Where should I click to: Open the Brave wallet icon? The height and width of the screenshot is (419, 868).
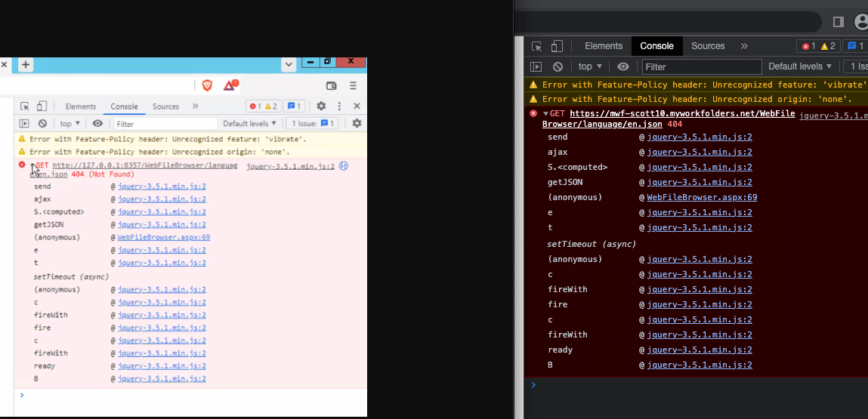(331, 85)
